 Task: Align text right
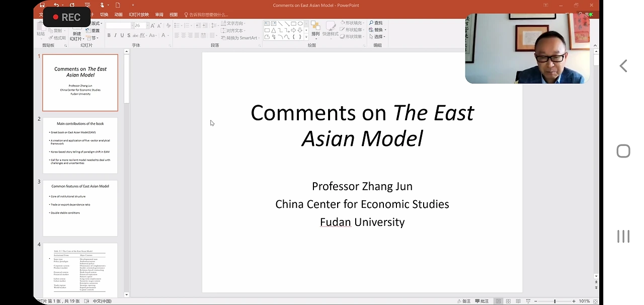coord(190,35)
